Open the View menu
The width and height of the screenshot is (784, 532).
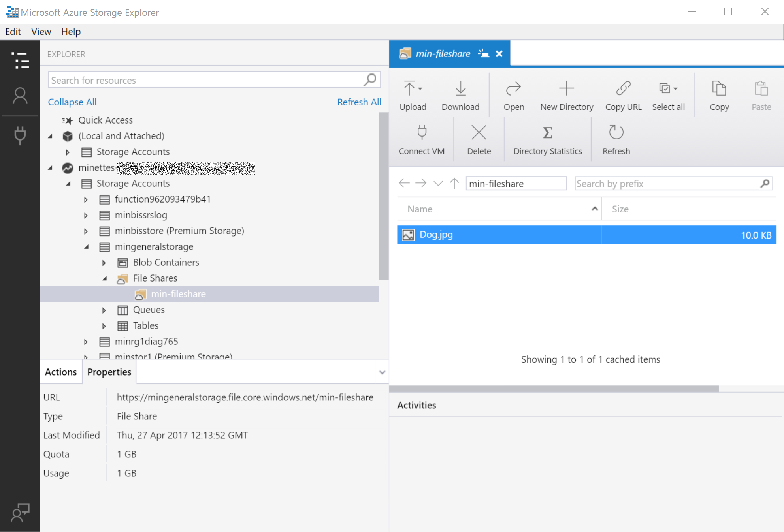41,32
